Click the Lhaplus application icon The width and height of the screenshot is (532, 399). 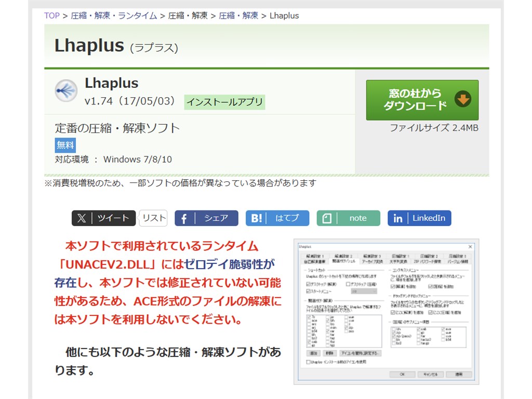tap(65, 90)
